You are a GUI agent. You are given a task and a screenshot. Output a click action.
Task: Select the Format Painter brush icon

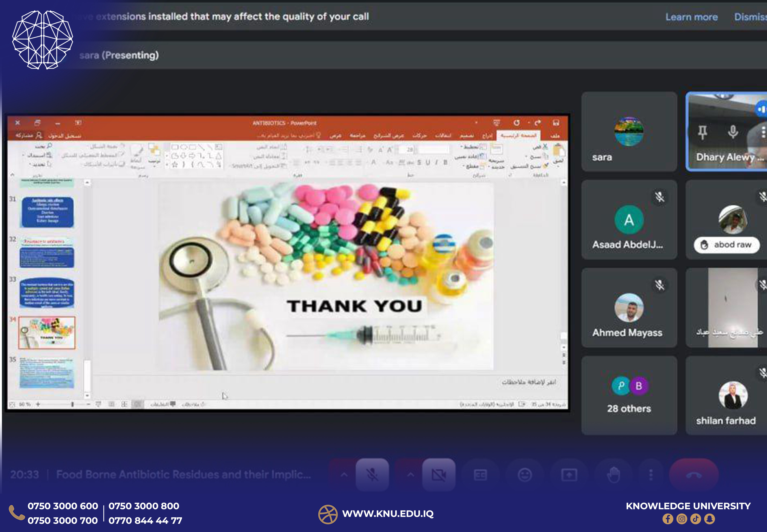pos(545,166)
